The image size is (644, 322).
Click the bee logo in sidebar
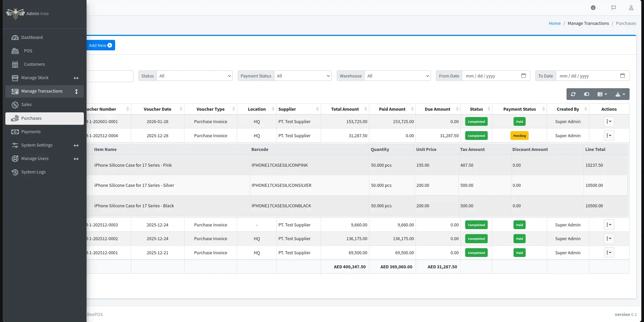pyautogui.click(x=15, y=13)
